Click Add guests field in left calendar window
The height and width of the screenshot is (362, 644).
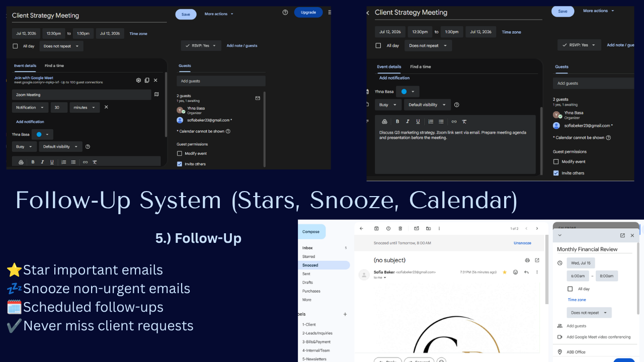tap(221, 81)
